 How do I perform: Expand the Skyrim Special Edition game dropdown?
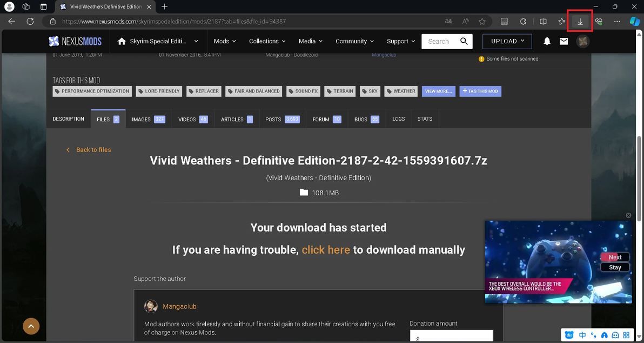158,41
